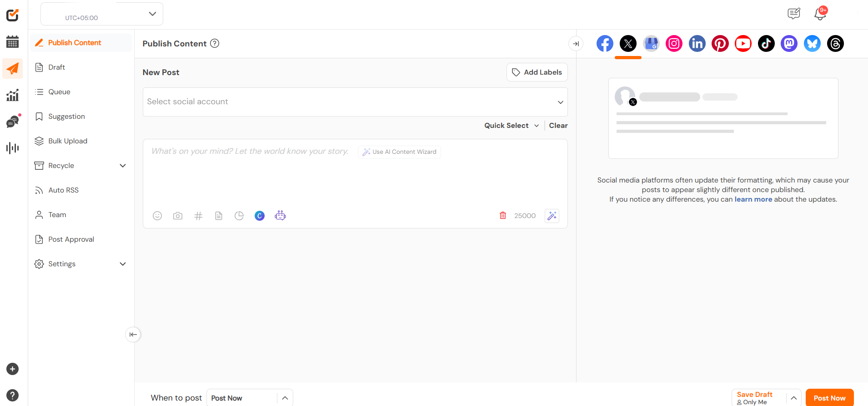Click the X post preview card
The width and height of the screenshot is (868, 406).
pos(723,118)
